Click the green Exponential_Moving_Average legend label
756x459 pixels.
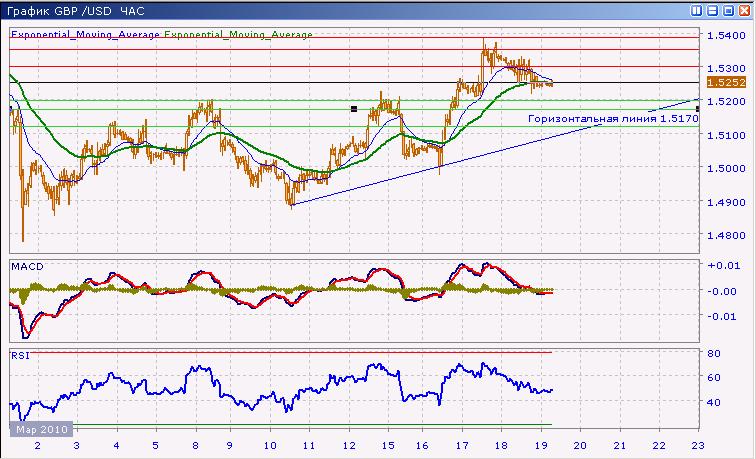[x=238, y=34]
